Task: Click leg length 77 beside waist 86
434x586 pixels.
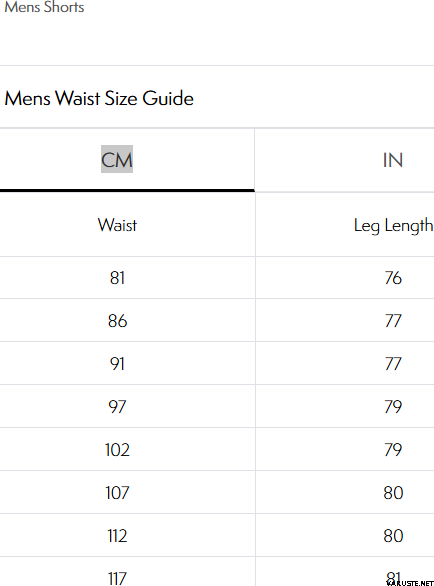Action: [393, 321]
